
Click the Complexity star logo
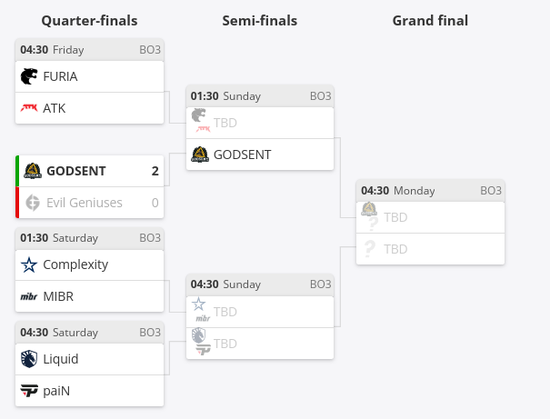[x=29, y=265]
